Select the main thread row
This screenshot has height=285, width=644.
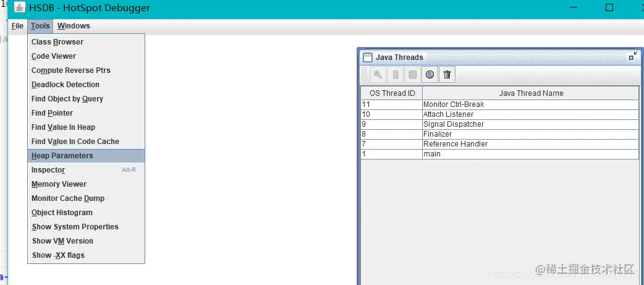[500, 154]
